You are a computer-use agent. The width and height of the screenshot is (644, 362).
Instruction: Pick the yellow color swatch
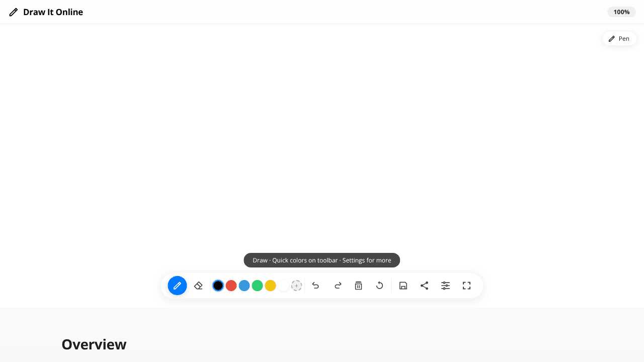click(x=270, y=286)
